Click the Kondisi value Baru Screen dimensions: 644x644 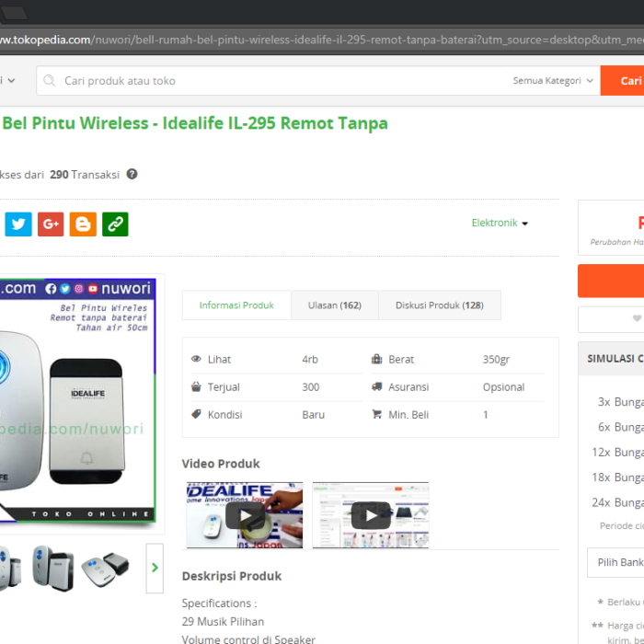pos(314,414)
